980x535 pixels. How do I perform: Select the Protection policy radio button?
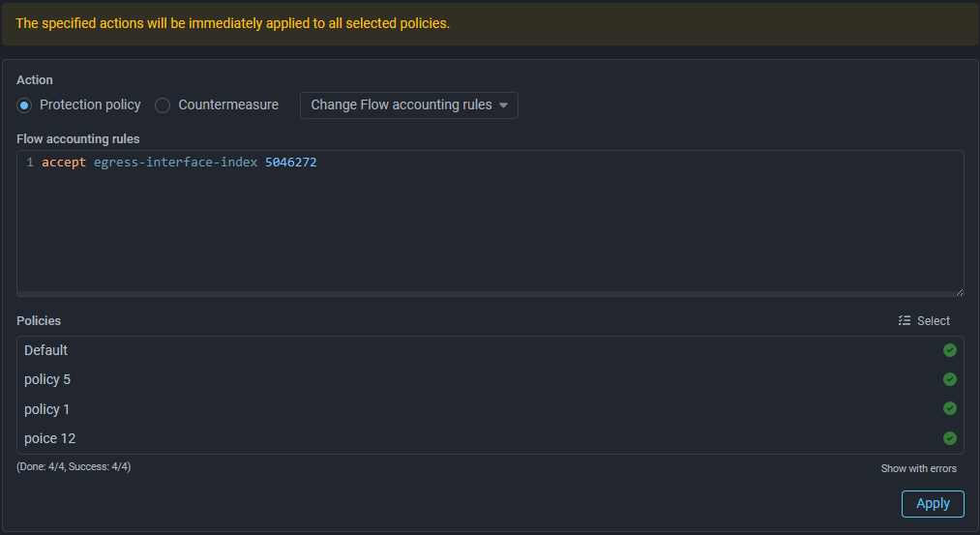point(25,105)
